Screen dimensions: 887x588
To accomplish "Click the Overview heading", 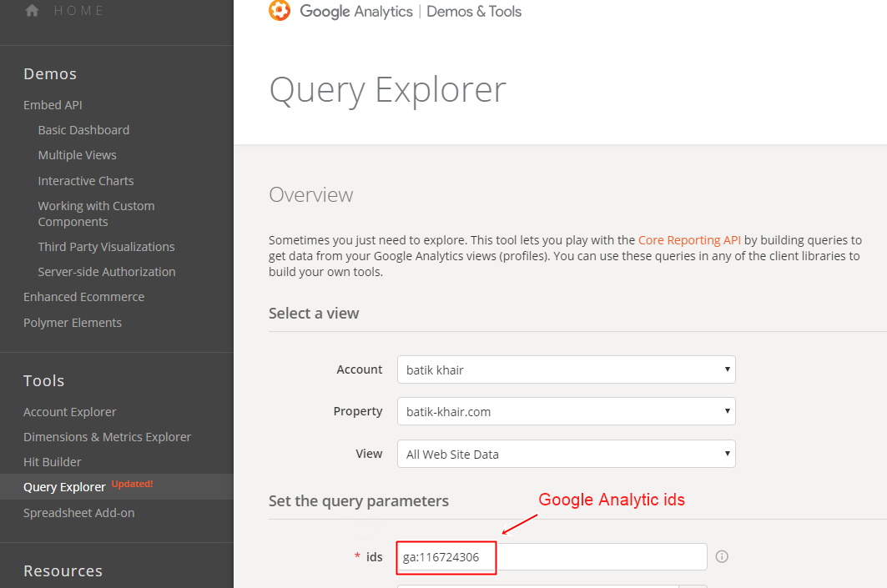I will (x=311, y=194).
